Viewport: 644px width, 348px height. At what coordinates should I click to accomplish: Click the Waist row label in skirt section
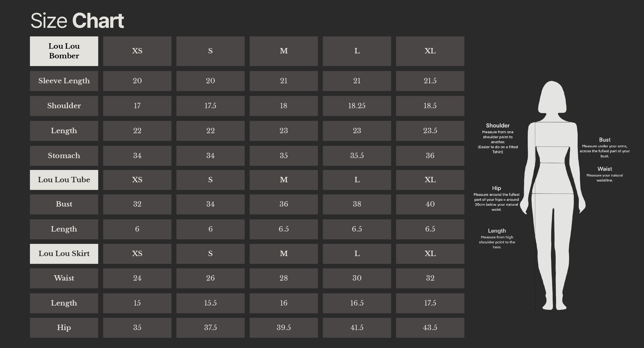[64, 278]
